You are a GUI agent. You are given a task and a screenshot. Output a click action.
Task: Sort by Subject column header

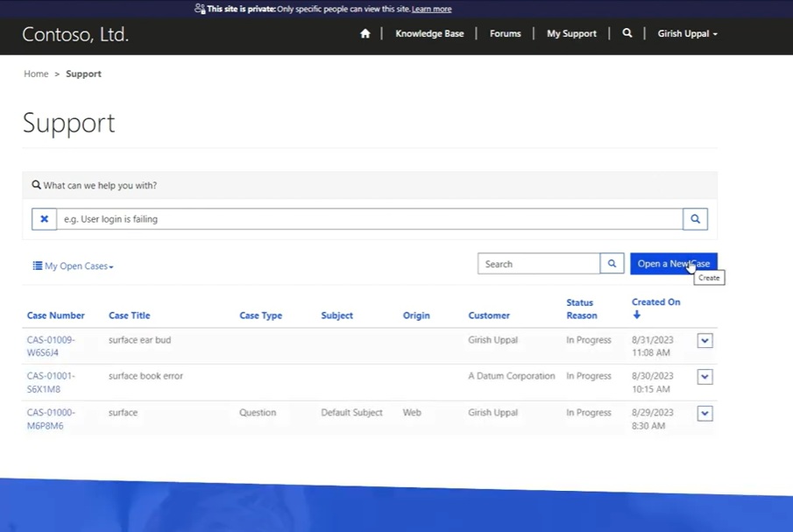336,316
